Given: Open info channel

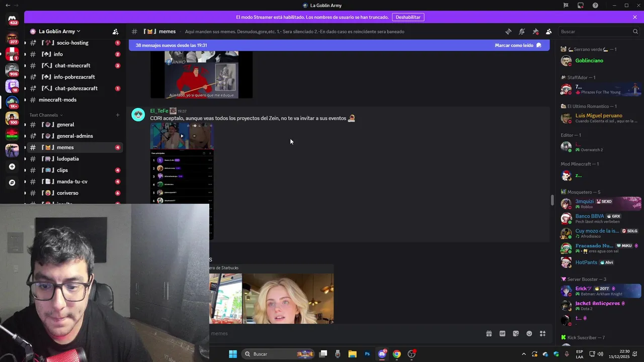Looking at the screenshot, I should (73, 54).
